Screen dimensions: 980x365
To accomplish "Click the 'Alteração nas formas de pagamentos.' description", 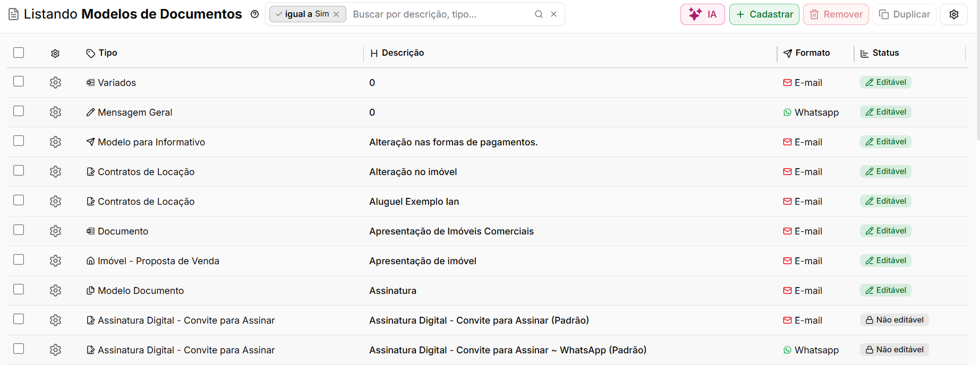I will pyautogui.click(x=454, y=142).
